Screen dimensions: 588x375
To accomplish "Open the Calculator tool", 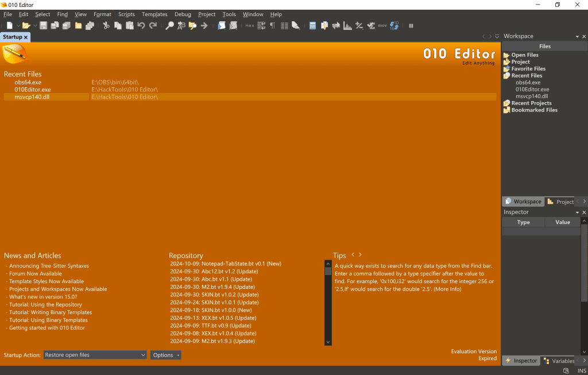I will click(312, 25).
